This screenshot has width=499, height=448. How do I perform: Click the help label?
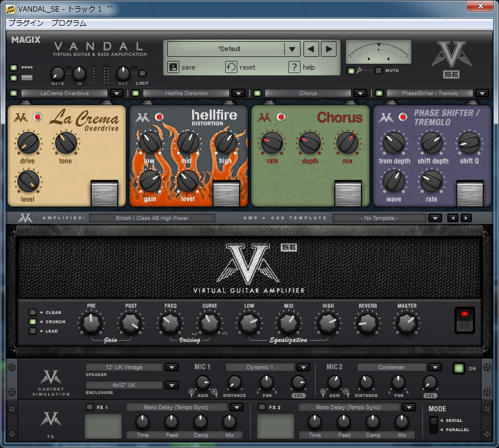coord(309,67)
